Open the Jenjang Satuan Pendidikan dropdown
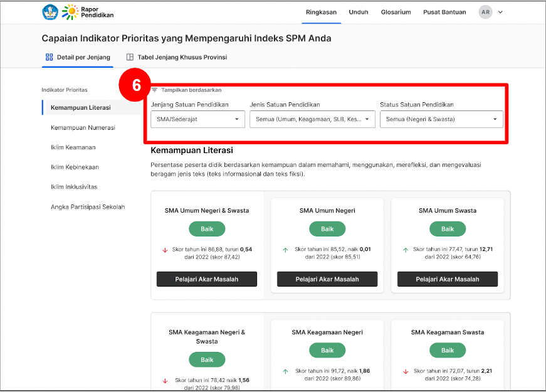 point(198,119)
